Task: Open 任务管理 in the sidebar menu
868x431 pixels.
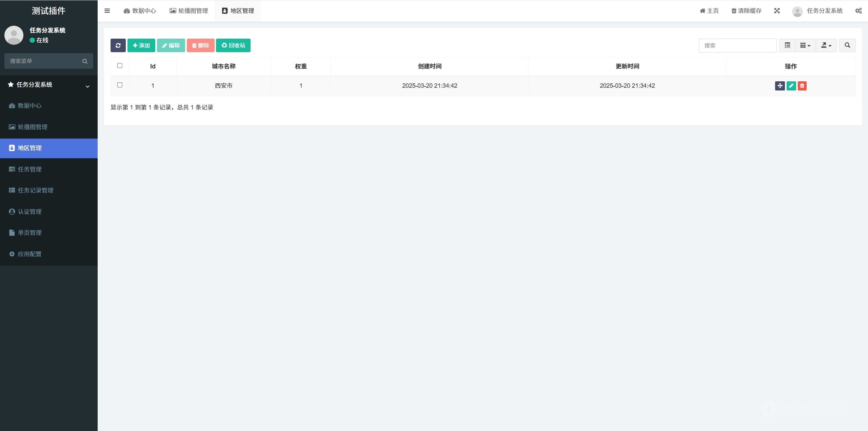Action: pyautogui.click(x=30, y=169)
